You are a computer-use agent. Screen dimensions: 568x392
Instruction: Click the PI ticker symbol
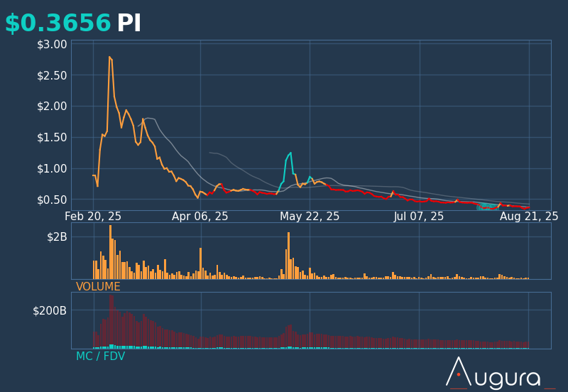[129, 23]
